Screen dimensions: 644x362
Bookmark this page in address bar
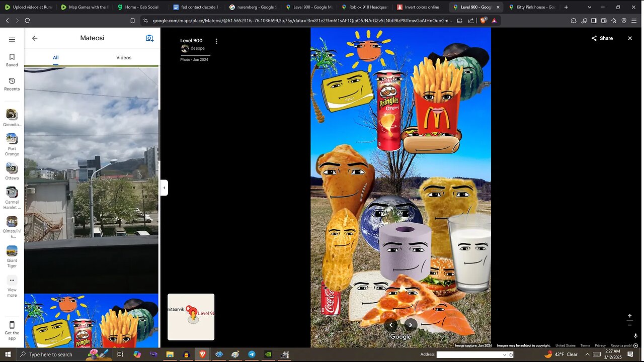(132, 21)
